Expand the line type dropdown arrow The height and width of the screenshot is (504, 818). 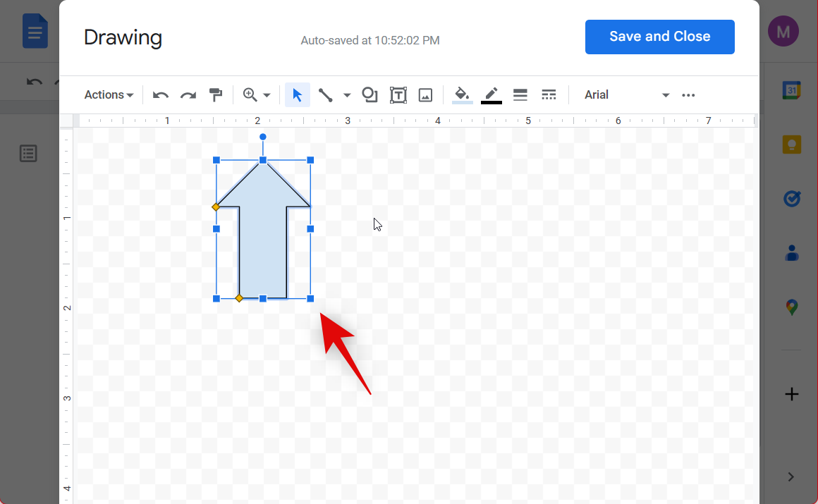(347, 95)
